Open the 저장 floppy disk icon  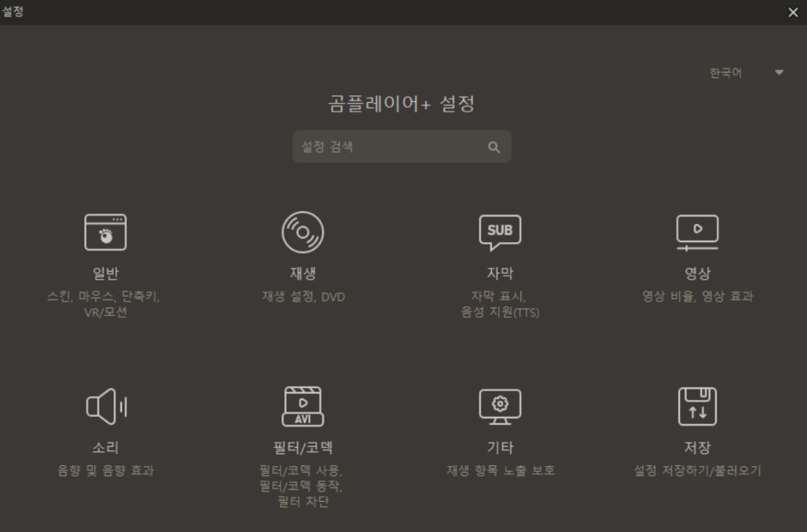pyautogui.click(x=698, y=407)
